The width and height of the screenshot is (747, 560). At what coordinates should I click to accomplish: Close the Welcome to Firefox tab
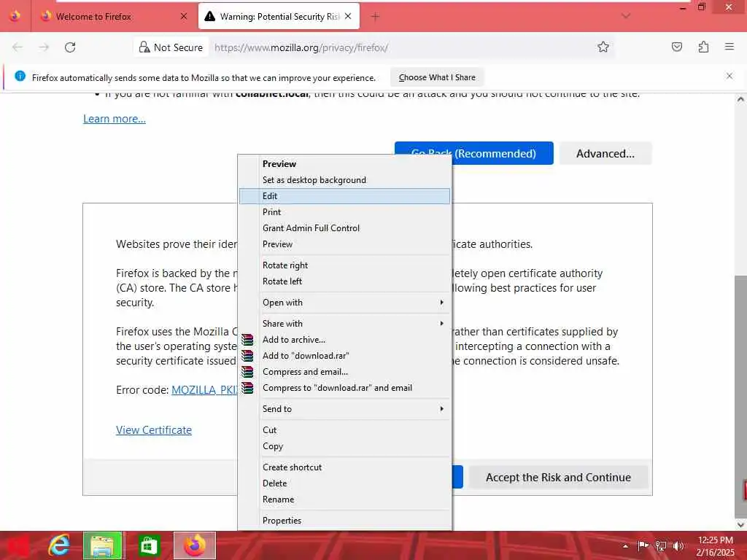tap(184, 16)
